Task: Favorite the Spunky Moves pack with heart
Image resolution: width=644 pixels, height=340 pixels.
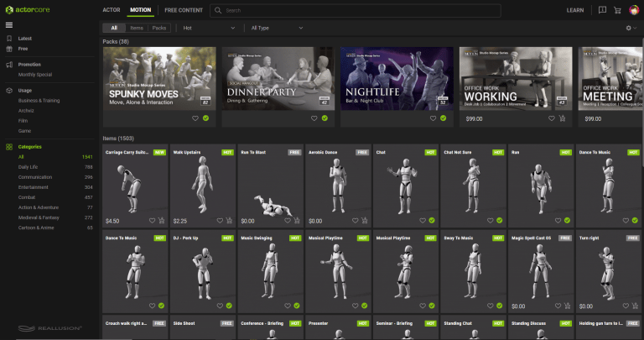Action: click(x=195, y=118)
